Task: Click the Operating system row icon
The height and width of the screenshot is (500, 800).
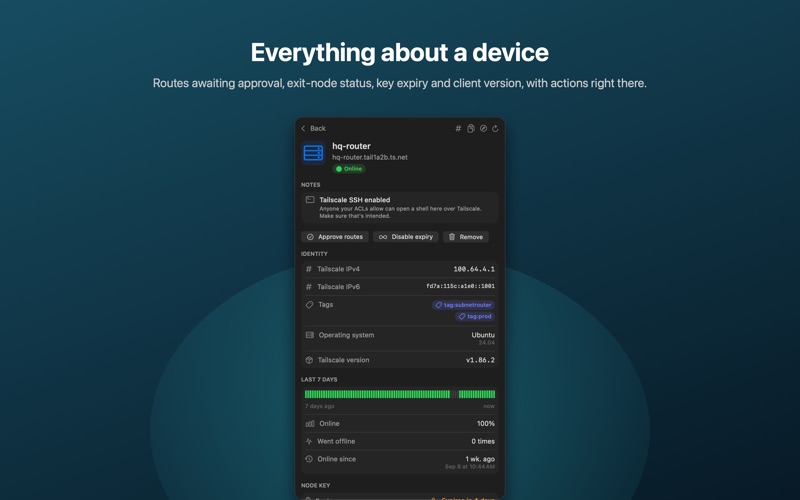Action: point(310,335)
